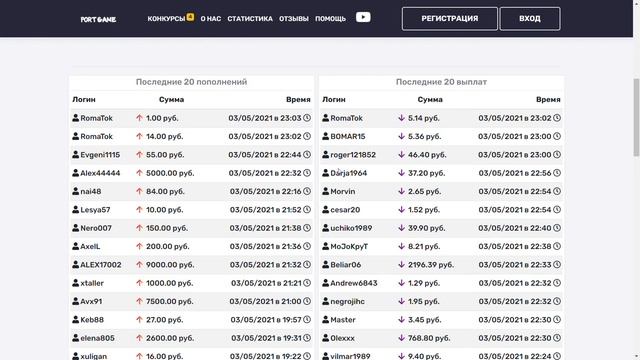This screenshot has height=360, width=640.
Task: Click user icon next to Evgeni1115
Action: (x=76, y=154)
